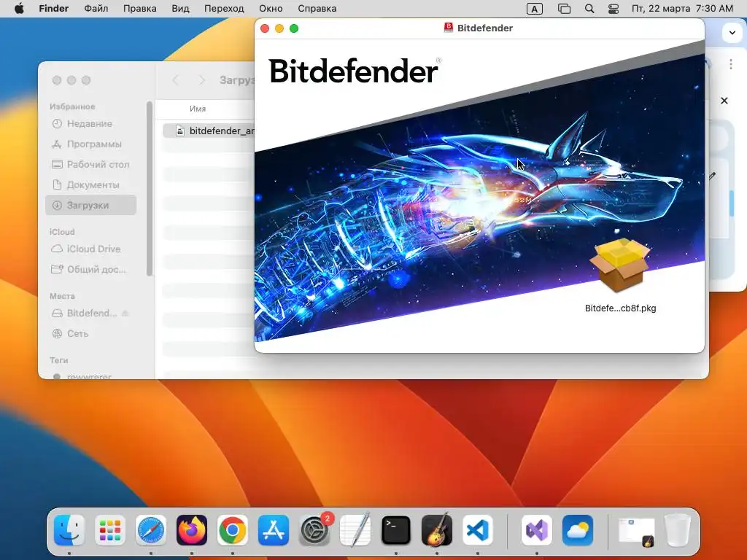Select Сеть in the Finder sidebar
Viewport: 747px width, 560px height.
click(91, 334)
